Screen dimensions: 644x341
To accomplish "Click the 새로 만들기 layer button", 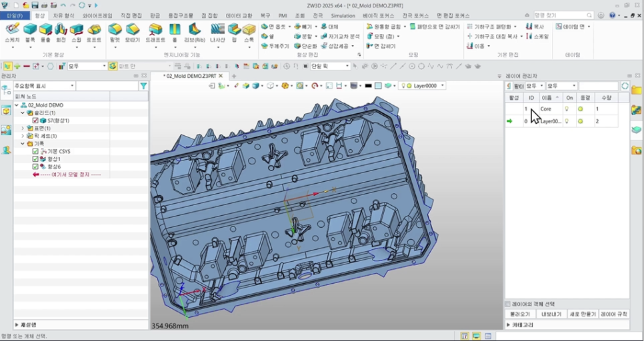I will pos(582,314).
